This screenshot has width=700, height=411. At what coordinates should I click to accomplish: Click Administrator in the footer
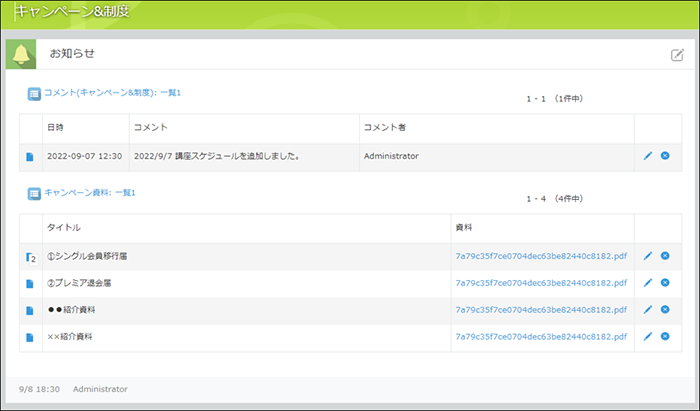[x=100, y=389]
